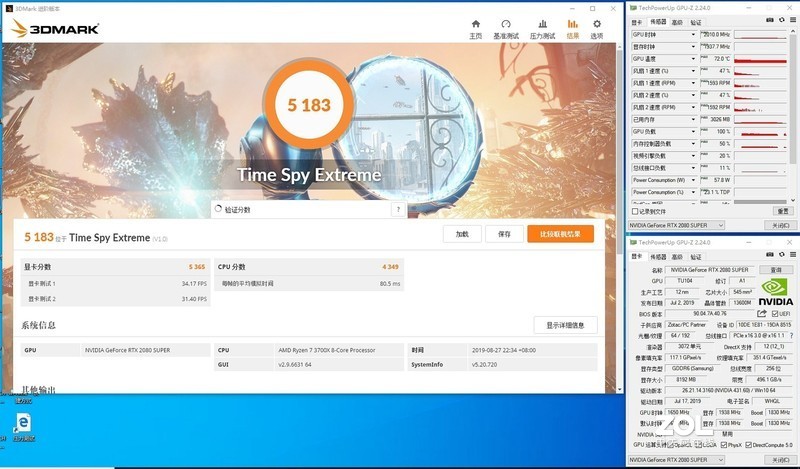The width and height of the screenshot is (800, 469).
Task: Switch to 传感器 tab in GPU-Z card info window
Action: (658, 257)
